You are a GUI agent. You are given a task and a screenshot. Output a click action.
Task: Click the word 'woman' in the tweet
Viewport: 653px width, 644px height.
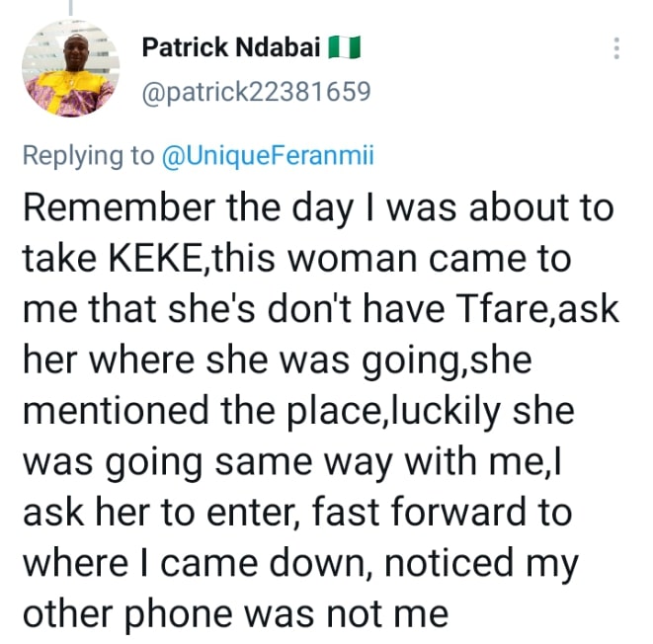click(x=353, y=259)
